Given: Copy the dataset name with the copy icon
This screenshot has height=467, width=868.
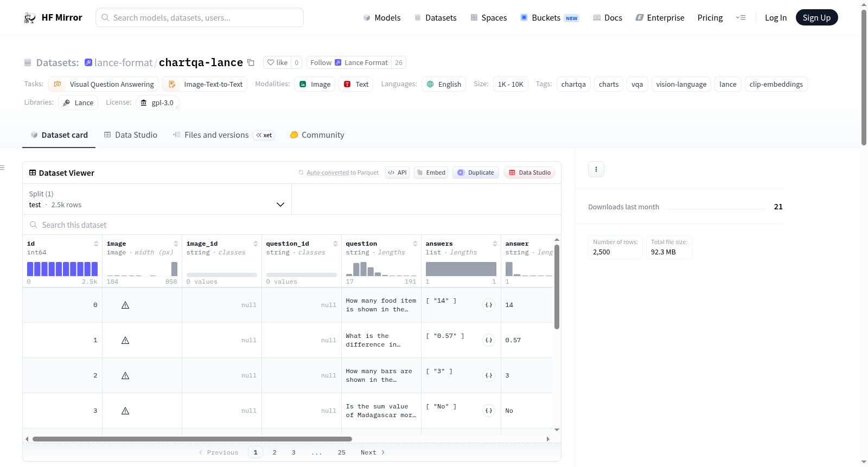Looking at the screenshot, I should pos(251,62).
